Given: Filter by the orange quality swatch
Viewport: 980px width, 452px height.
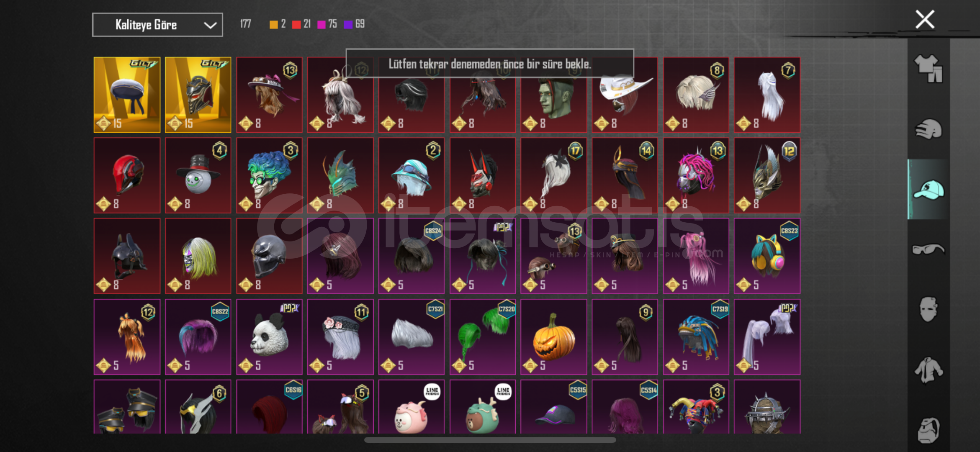Looking at the screenshot, I should coord(273,24).
